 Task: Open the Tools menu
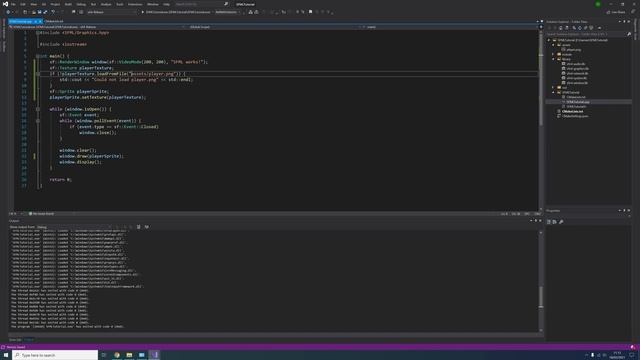120,4
